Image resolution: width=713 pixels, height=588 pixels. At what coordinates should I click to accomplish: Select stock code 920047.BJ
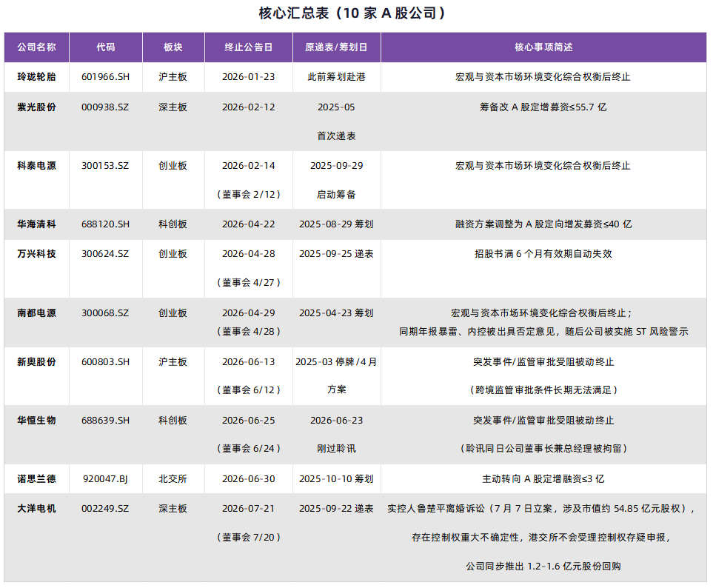(x=105, y=479)
